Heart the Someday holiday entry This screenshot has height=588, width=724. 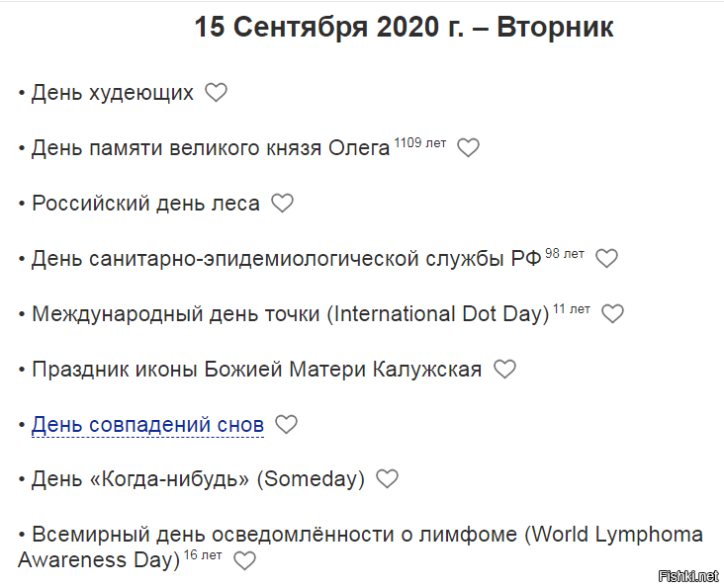pyautogui.click(x=388, y=479)
